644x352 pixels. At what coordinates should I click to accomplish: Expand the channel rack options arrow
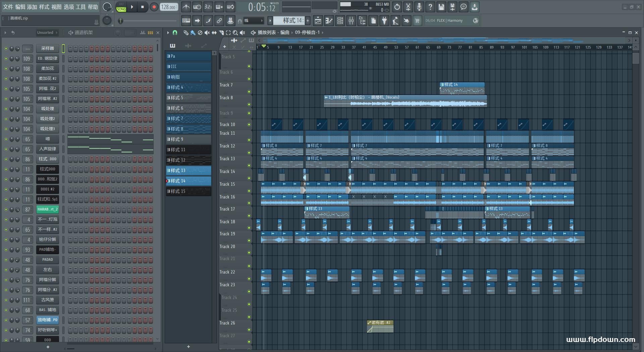click(x=5, y=33)
